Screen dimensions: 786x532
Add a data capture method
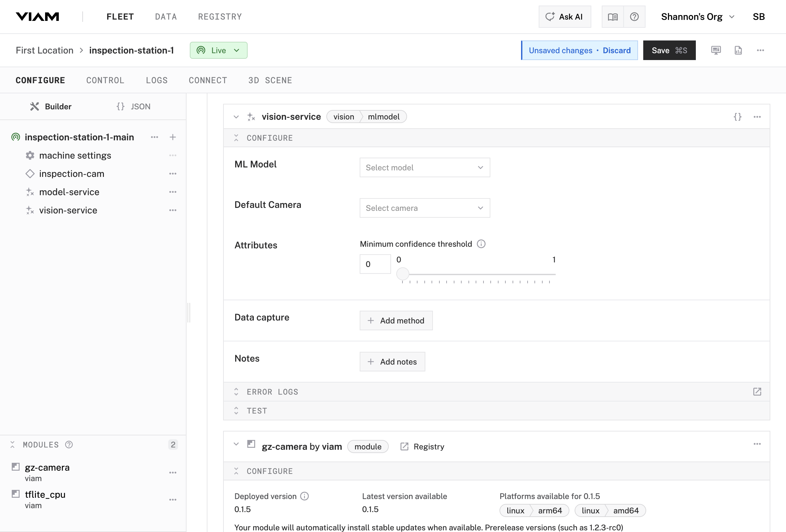tap(396, 321)
